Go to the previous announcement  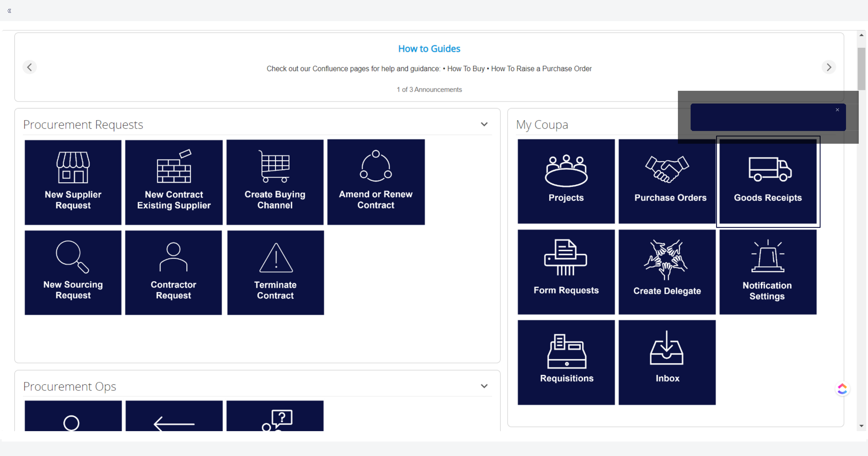tap(30, 67)
